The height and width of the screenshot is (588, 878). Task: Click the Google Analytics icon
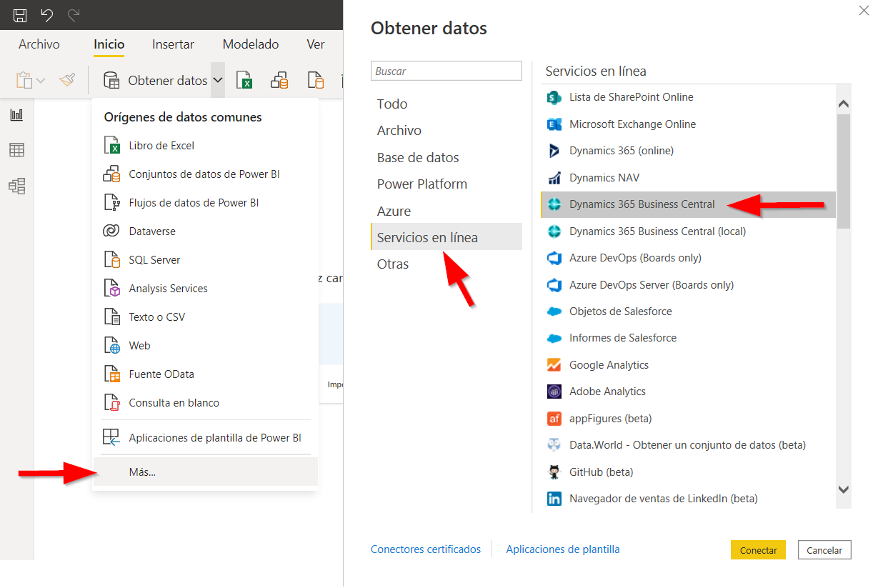point(554,365)
